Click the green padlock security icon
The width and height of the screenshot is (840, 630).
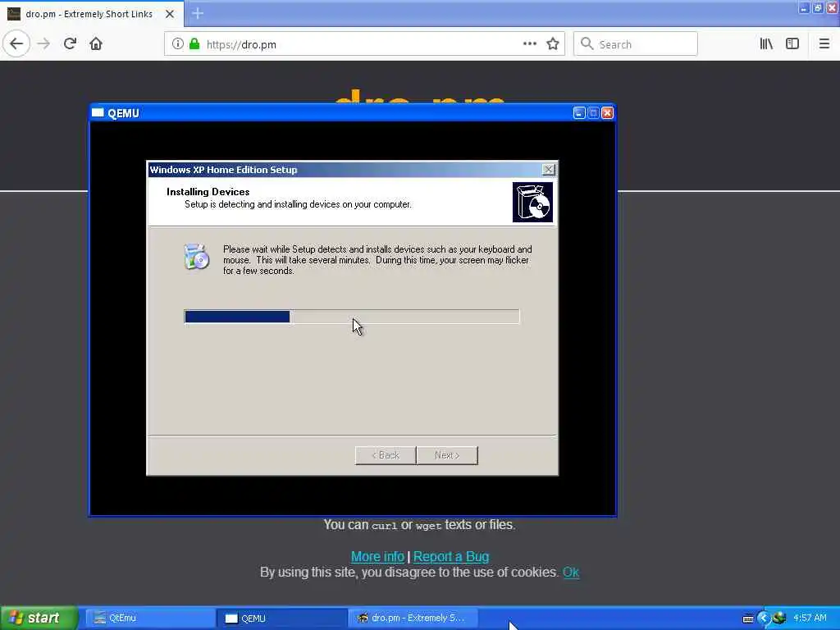194,44
